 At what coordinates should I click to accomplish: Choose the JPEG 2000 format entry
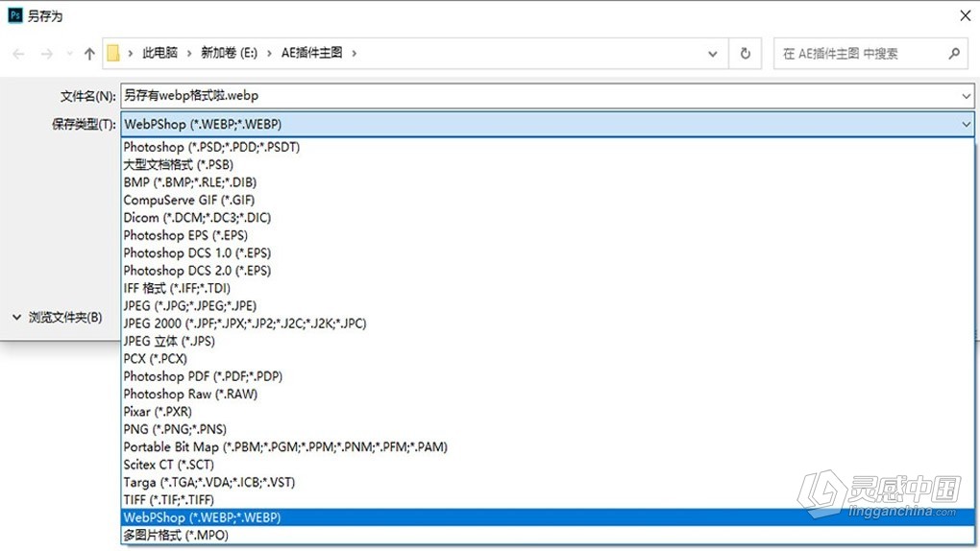coord(547,323)
